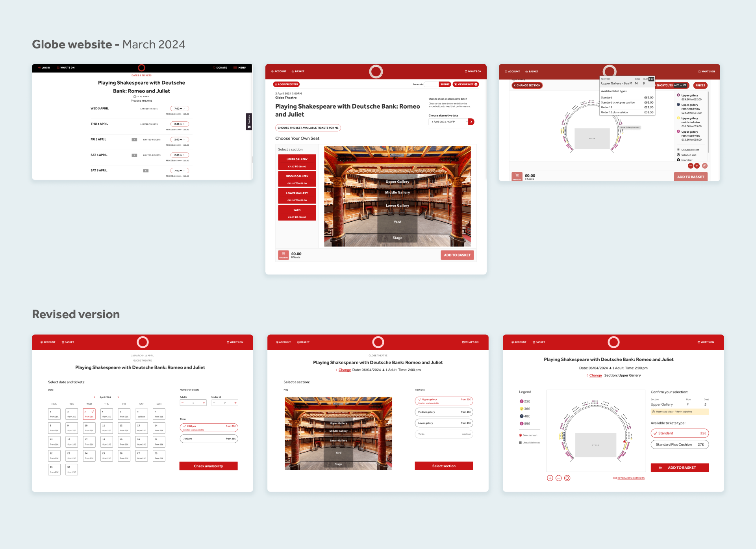Open the 2.00 PM button for THU 4 APRIL

(180, 124)
